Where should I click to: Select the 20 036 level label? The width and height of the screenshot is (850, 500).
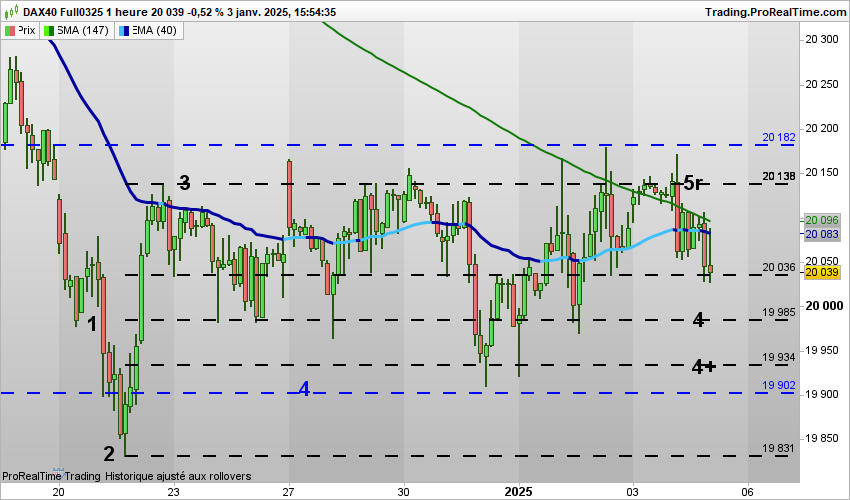pyautogui.click(x=778, y=267)
